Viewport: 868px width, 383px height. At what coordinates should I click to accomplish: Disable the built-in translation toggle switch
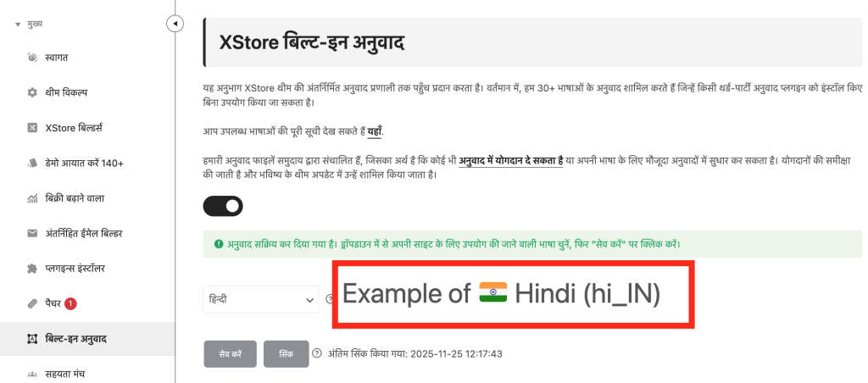point(223,206)
